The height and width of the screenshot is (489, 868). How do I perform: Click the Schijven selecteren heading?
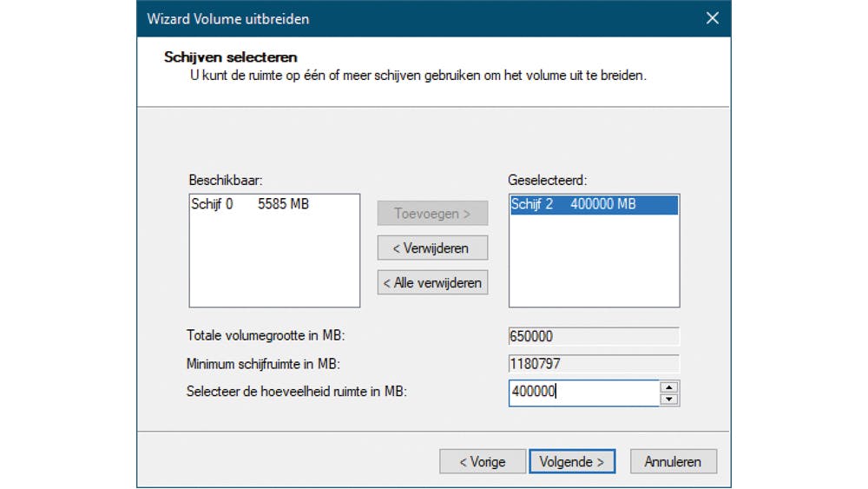coord(231,57)
